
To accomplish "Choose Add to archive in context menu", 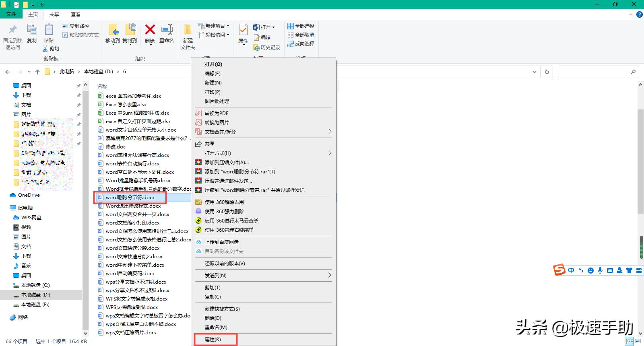I will 264,162.
